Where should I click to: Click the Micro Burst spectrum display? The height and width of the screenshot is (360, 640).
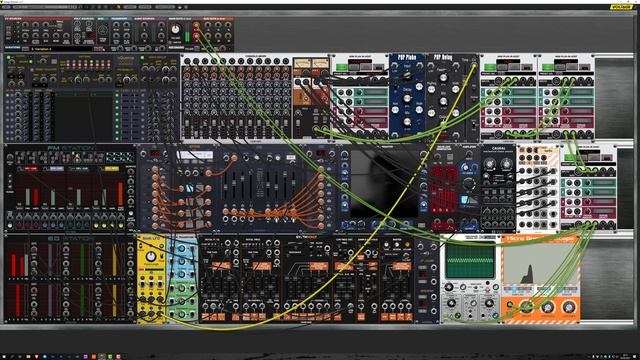pos(541,265)
